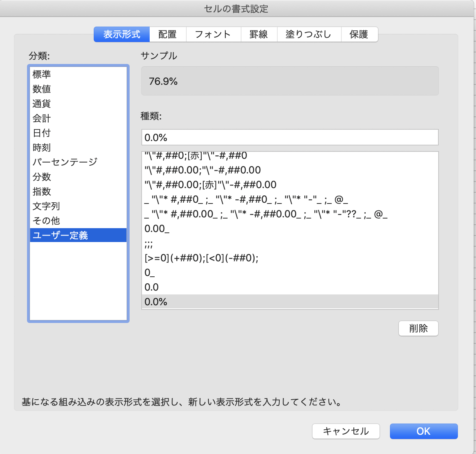Click the 種類 format input field
The image size is (476, 454).
point(290,137)
